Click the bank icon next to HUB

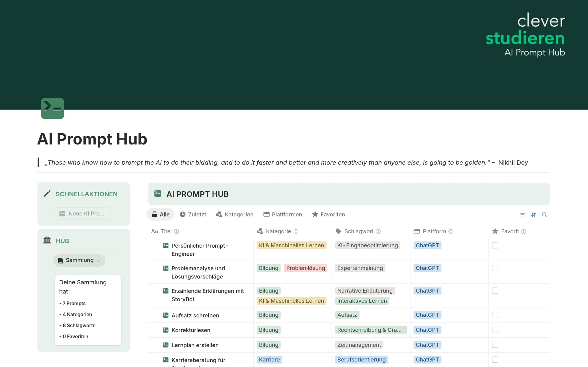(x=47, y=240)
